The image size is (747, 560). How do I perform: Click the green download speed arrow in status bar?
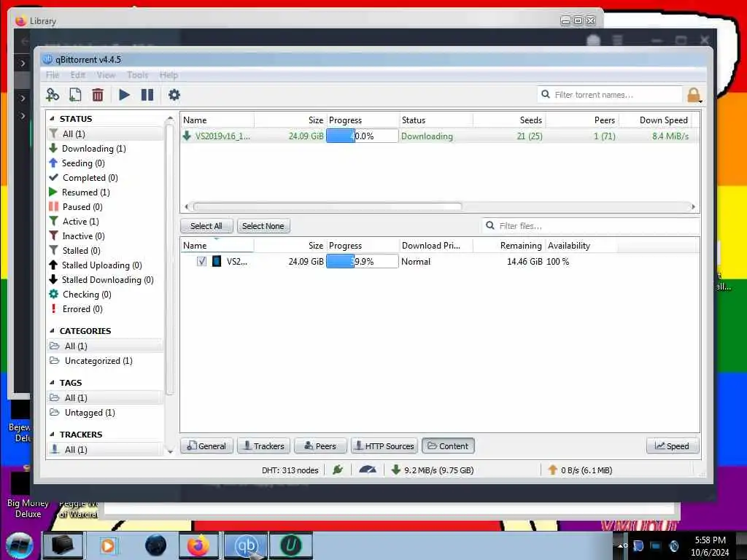coord(395,470)
